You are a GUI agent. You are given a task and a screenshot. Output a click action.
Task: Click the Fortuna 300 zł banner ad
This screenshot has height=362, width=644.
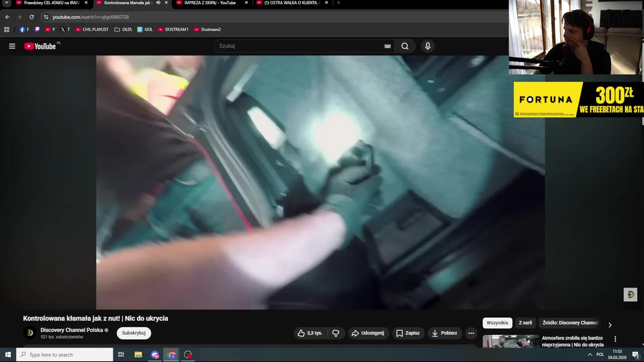pyautogui.click(x=579, y=100)
